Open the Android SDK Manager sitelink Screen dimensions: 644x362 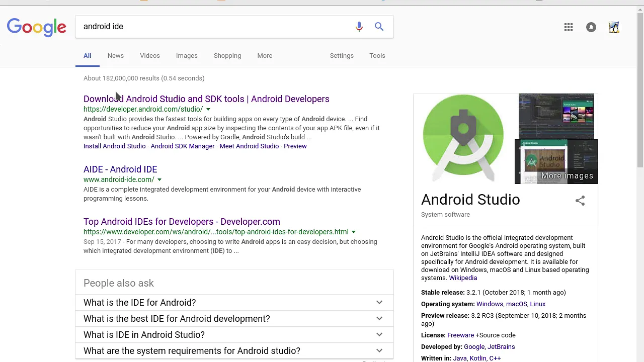pyautogui.click(x=183, y=146)
